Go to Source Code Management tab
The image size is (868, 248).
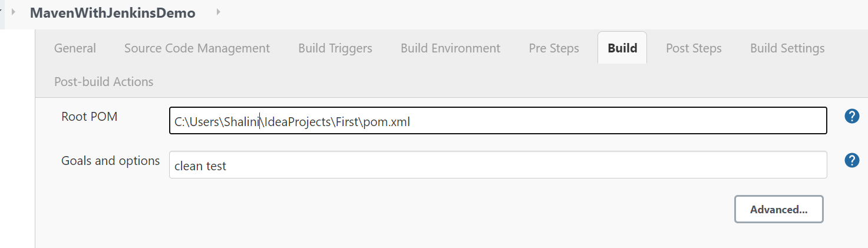click(x=197, y=48)
